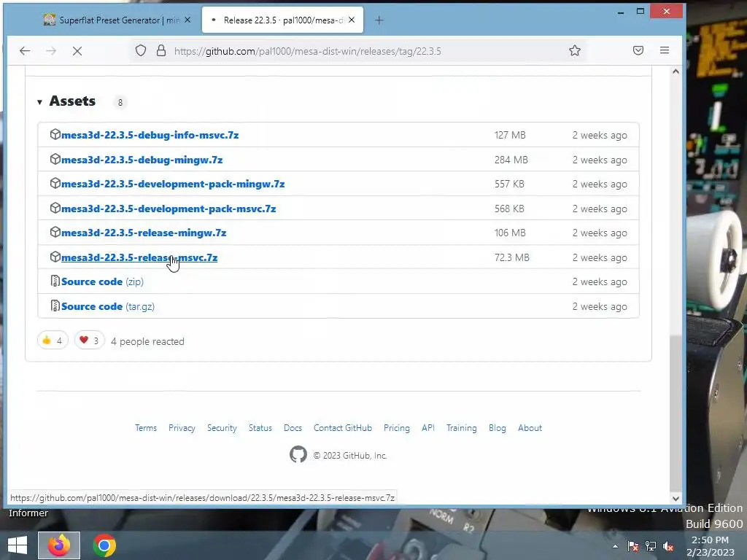
Task: Click the 72.3 MB file size text
Action: tap(511, 257)
